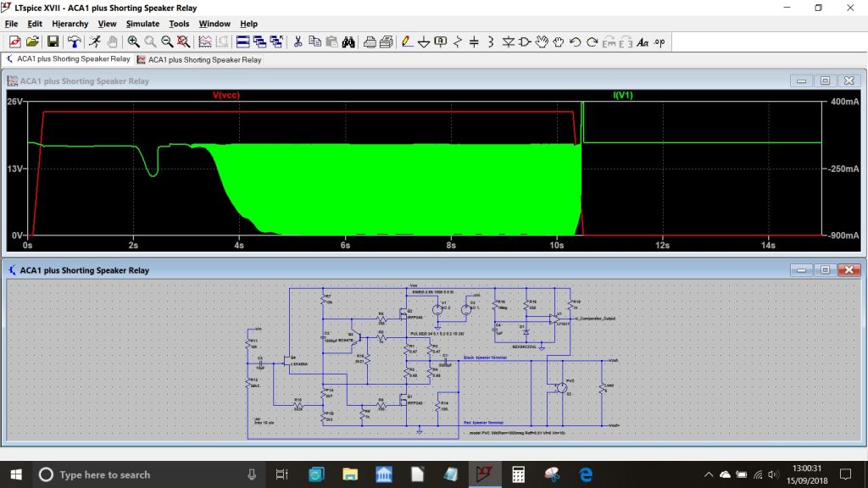The image size is (868, 488).
Task: Click the I(V1) trace label
Action: pyautogui.click(x=623, y=95)
